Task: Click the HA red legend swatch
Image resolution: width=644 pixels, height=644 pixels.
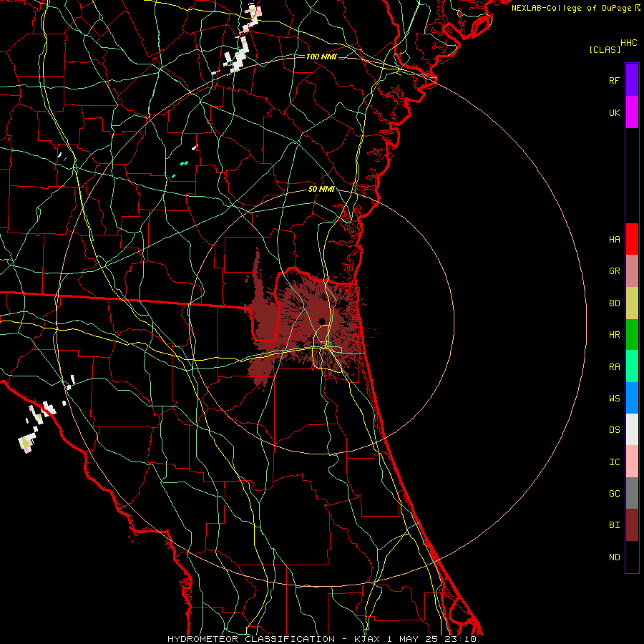Action: point(632,239)
